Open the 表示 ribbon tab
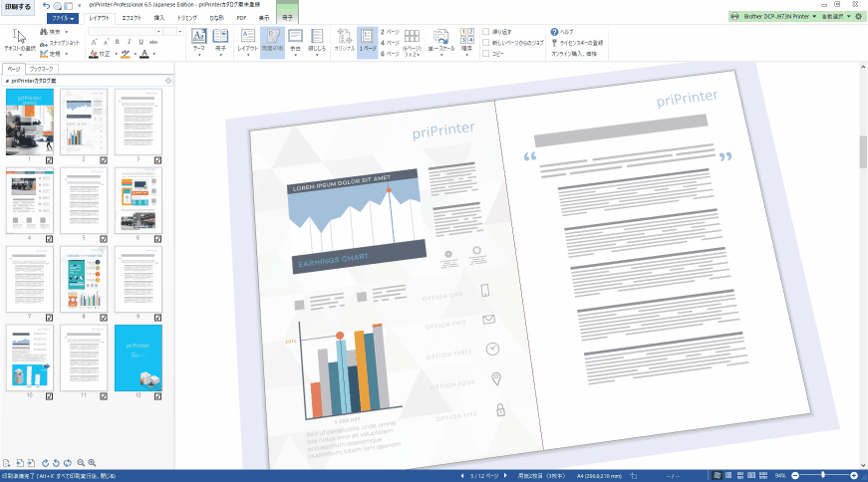This screenshot has height=482, width=868. (264, 18)
